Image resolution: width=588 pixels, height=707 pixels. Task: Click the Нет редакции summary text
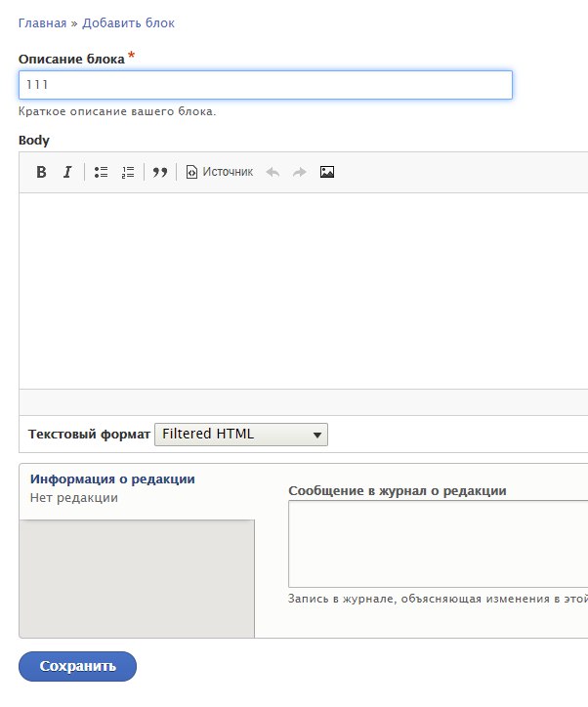[x=74, y=498]
